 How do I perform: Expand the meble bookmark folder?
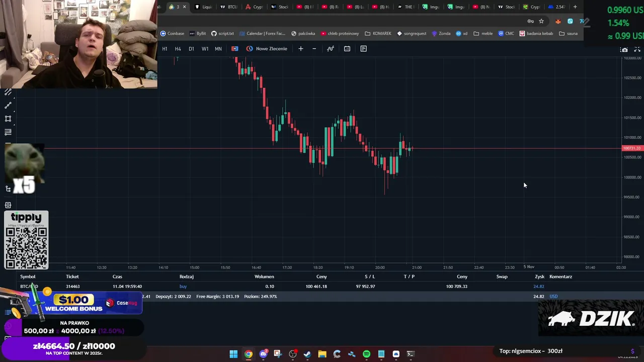(483, 34)
